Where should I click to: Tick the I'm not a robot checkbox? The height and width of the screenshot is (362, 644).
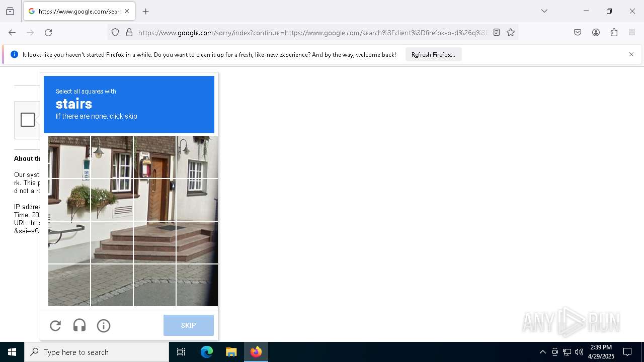[x=28, y=120]
